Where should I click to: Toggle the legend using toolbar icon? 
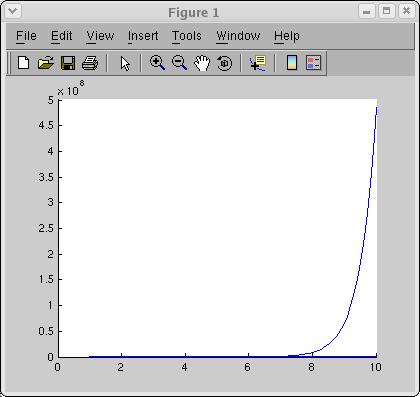point(314,63)
